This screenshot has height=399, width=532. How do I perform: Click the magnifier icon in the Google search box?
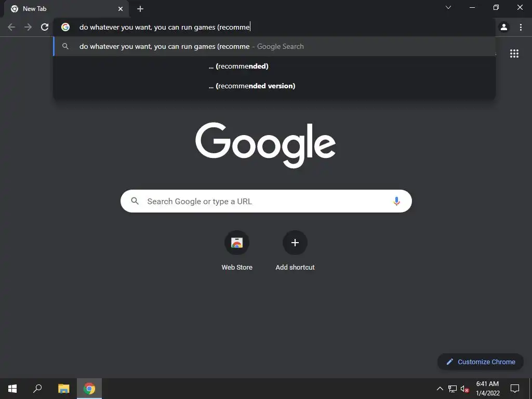135,201
